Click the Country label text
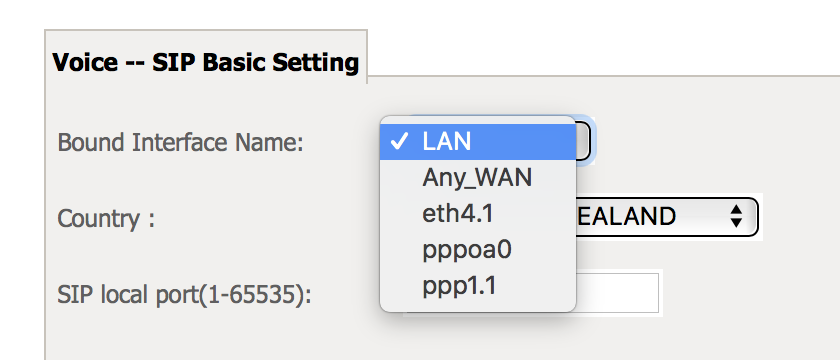 click(x=106, y=219)
